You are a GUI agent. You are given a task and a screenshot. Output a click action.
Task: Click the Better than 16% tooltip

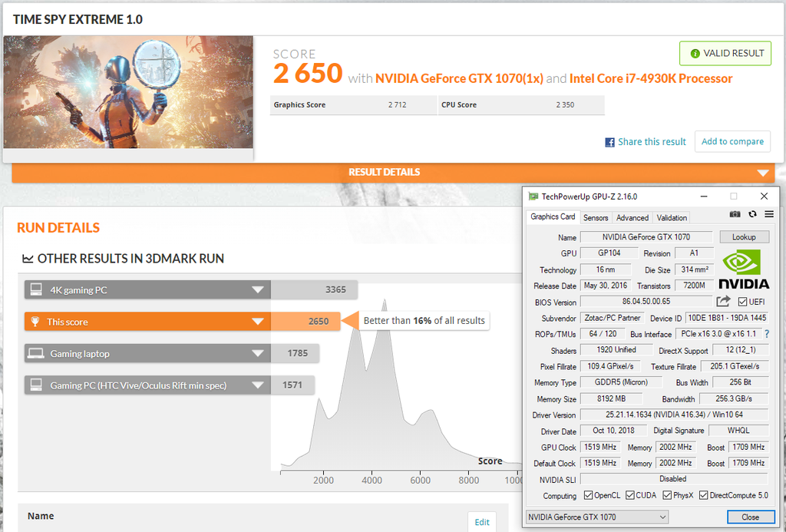click(424, 321)
